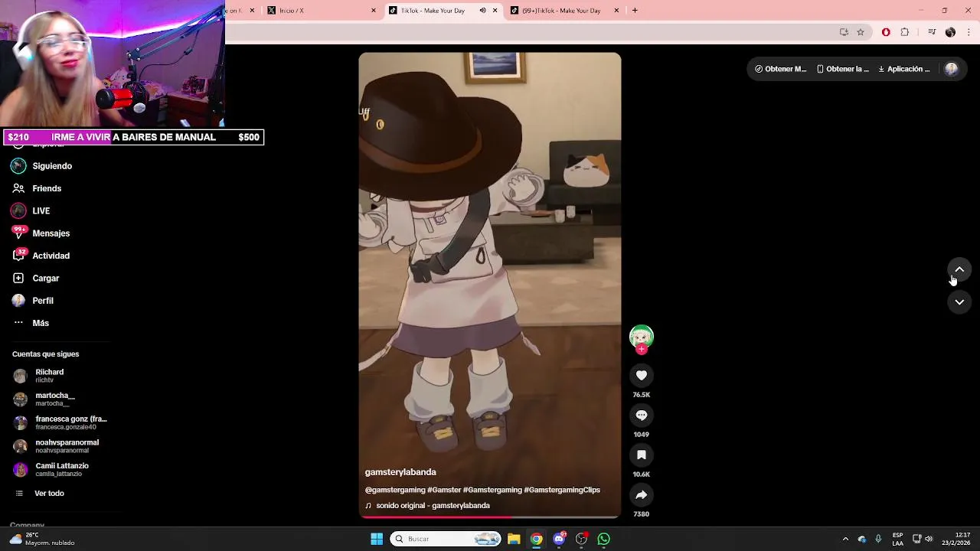
Task: Show hidden system tray icons
Action: click(845, 539)
